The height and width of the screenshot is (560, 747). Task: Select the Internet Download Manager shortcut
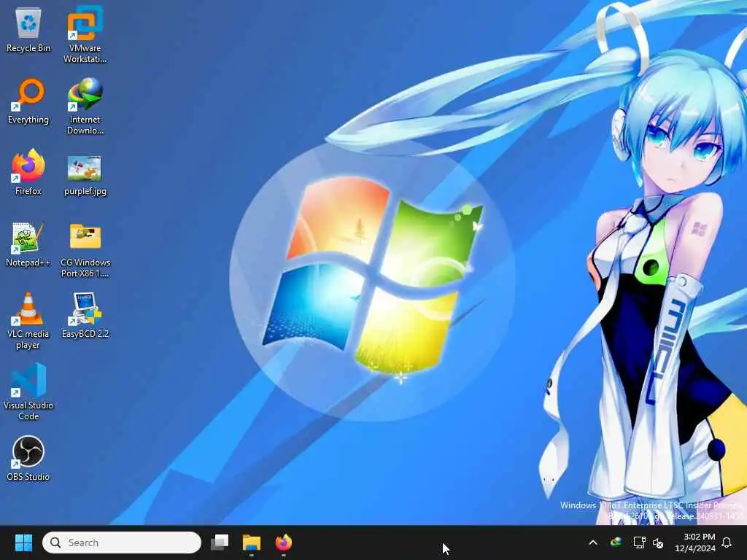[x=85, y=106]
